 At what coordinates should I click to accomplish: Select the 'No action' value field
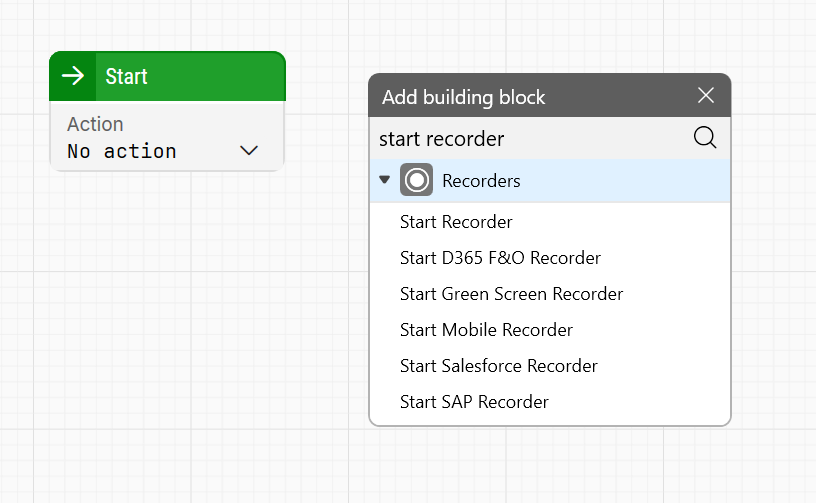coord(122,151)
